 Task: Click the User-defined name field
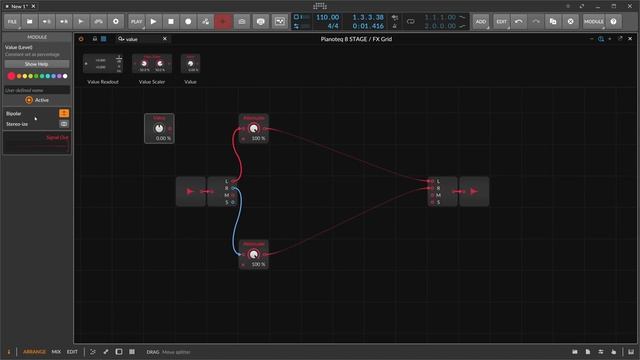point(37,90)
